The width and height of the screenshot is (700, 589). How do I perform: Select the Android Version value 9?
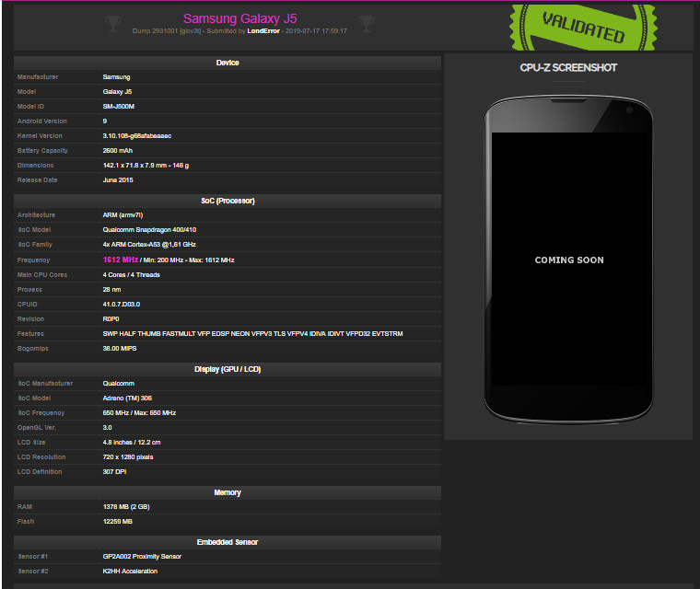(x=105, y=121)
